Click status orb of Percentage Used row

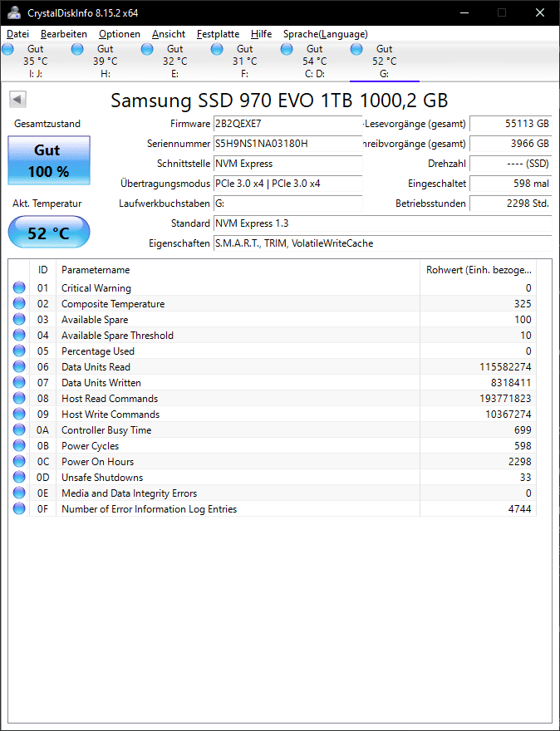tap(19, 351)
